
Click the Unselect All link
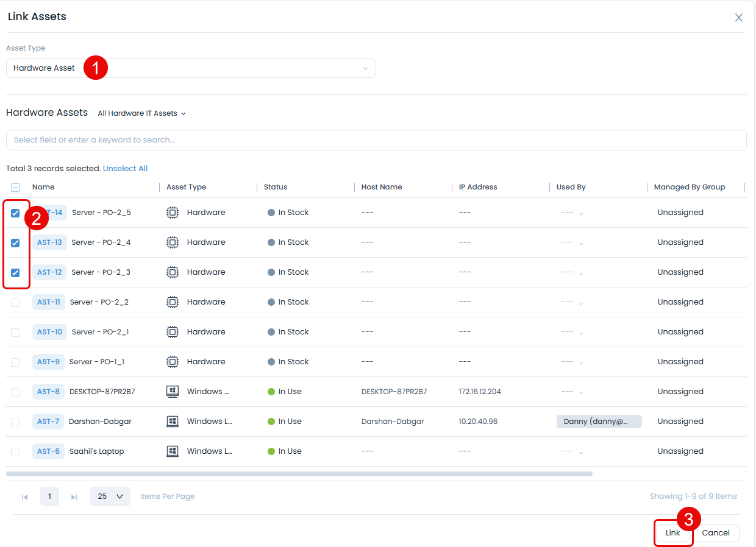(x=125, y=169)
